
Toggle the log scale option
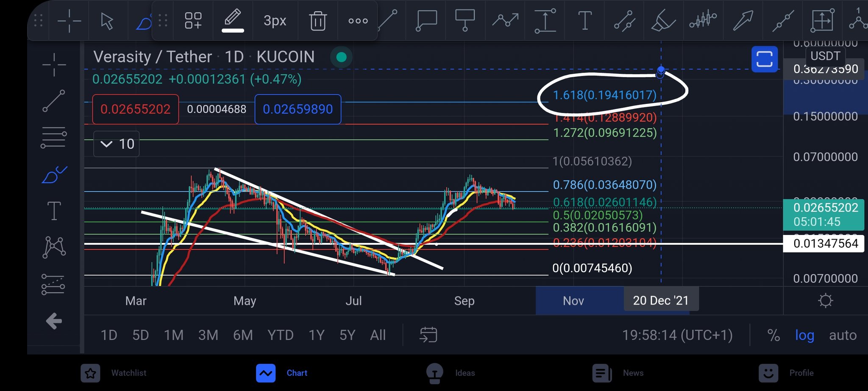(x=804, y=335)
